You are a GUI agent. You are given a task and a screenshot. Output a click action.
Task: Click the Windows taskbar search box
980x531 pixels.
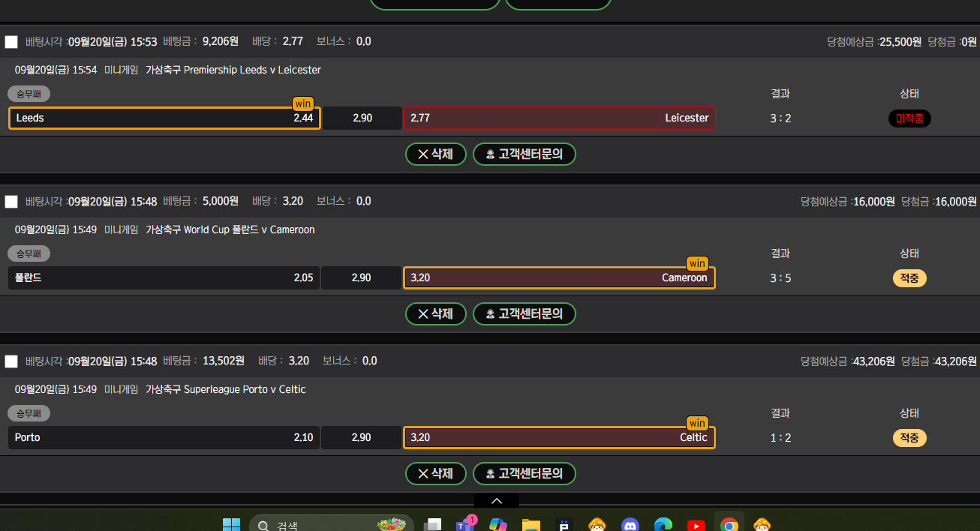330,525
